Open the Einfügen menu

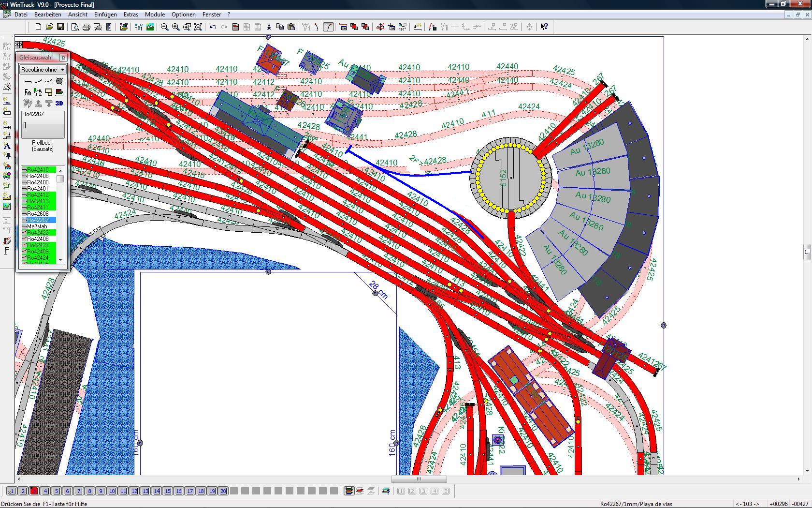[105, 15]
